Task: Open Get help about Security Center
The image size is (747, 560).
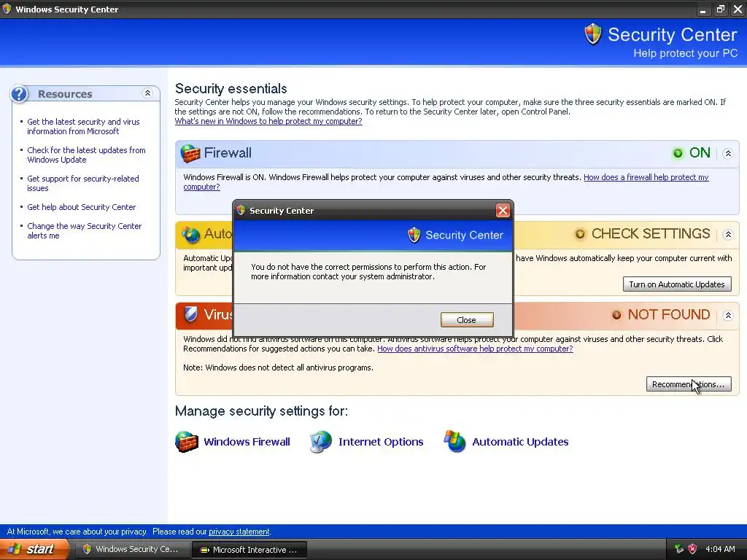Action: [82, 207]
